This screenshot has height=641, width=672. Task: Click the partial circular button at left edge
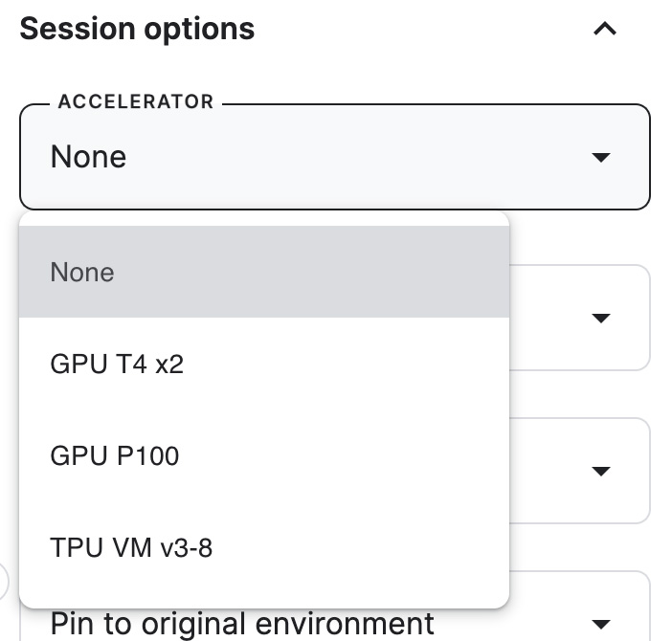click(4, 580)
